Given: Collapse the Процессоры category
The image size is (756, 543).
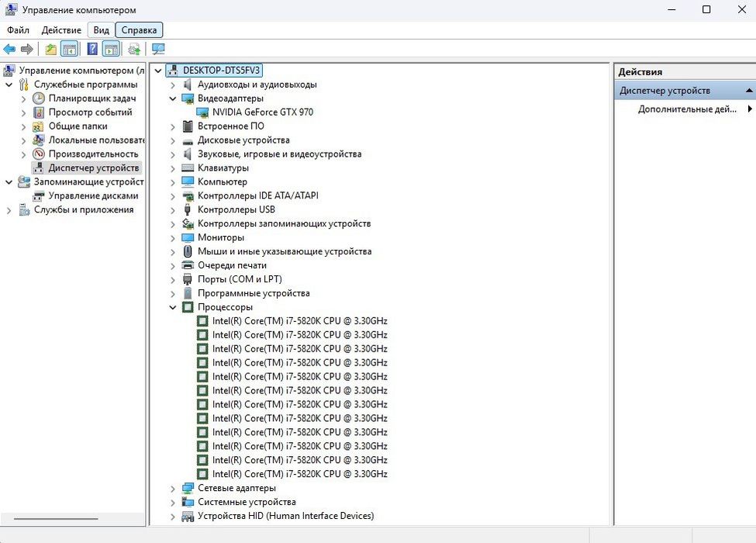Looking at the screenshot, I should pyautogui.click(x=173, y=307).
